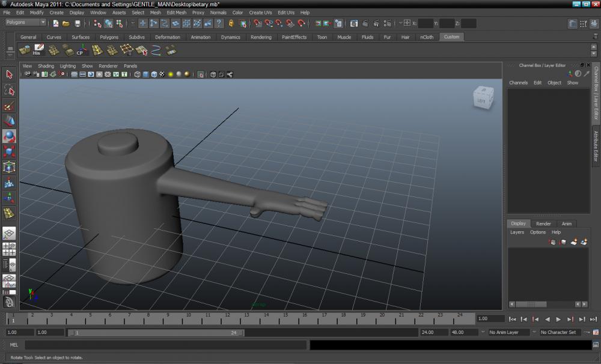The height and width of the screenshot is (364, 601).
Task: Open the render view window icon
Action: (354, 24)
